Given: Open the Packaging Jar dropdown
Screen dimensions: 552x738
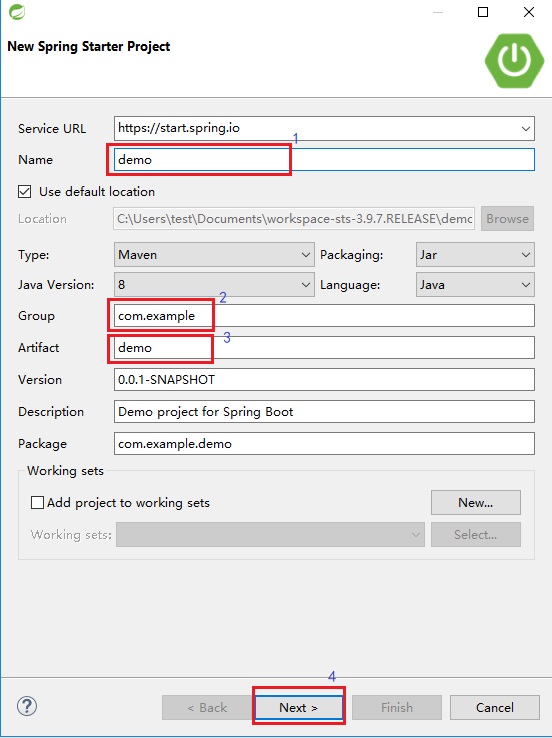Looking at the screenshot, I should [475, 255].
